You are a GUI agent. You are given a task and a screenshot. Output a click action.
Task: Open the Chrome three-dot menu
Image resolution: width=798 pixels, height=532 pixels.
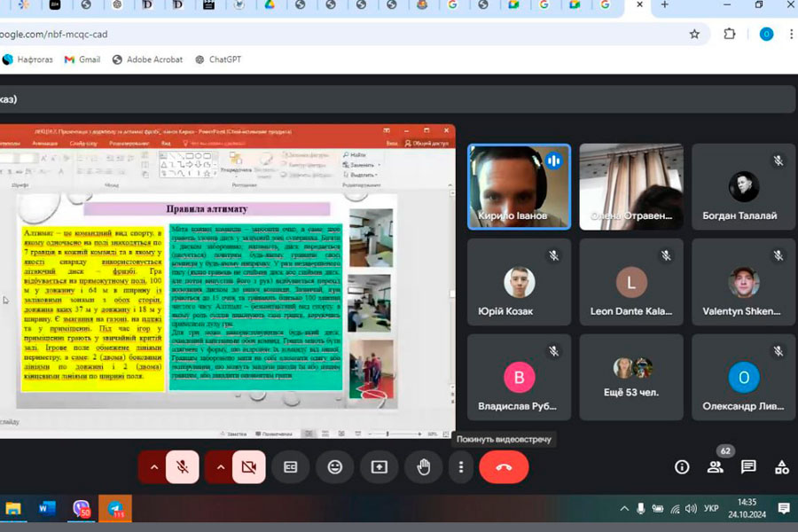791,34
